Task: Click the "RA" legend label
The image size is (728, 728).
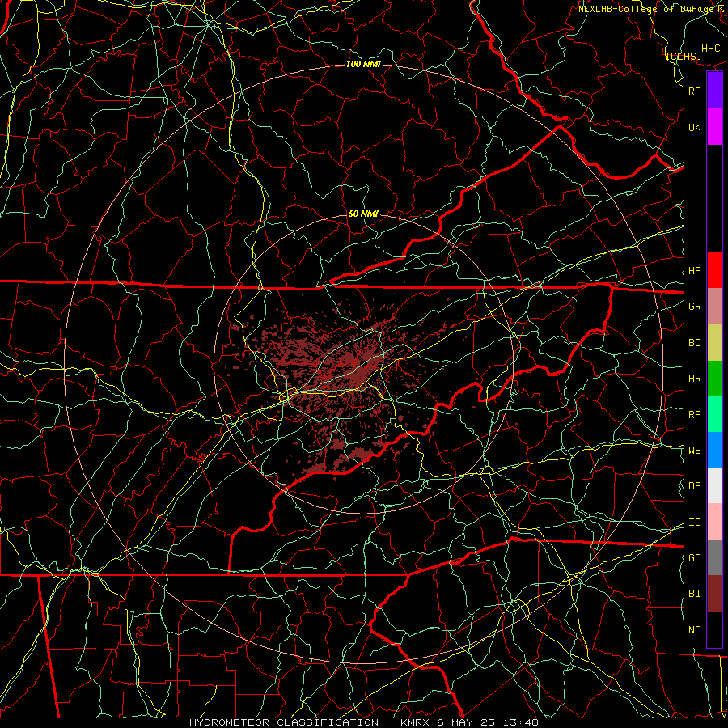Action: click(695, 415)
